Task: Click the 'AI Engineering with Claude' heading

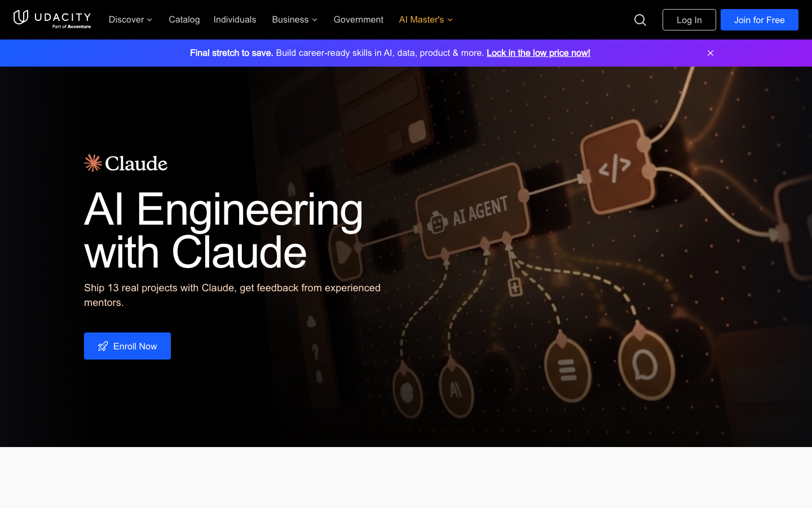Action: 224,230
